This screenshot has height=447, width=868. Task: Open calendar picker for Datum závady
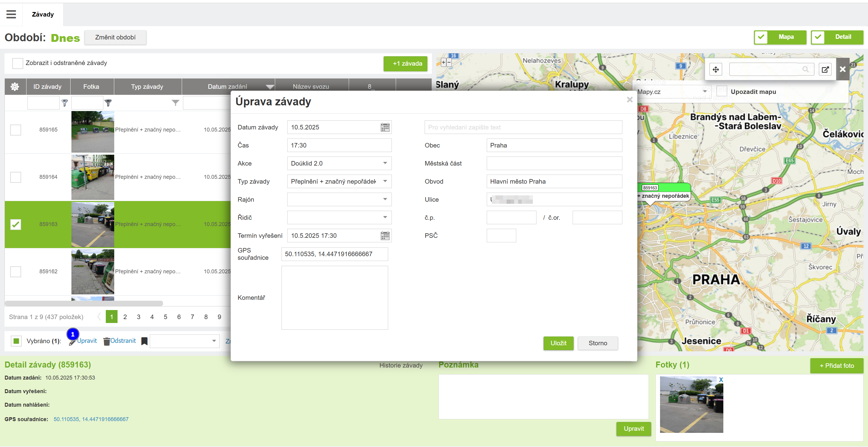(x=385, y=127)
